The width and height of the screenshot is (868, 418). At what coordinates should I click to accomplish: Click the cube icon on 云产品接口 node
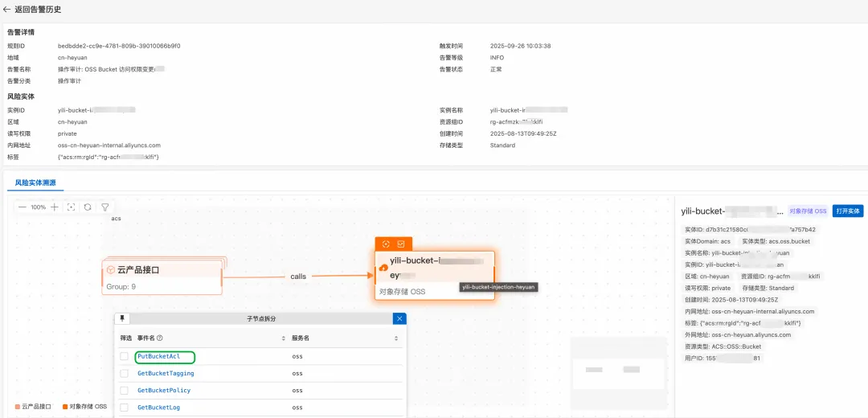point(111,270)
